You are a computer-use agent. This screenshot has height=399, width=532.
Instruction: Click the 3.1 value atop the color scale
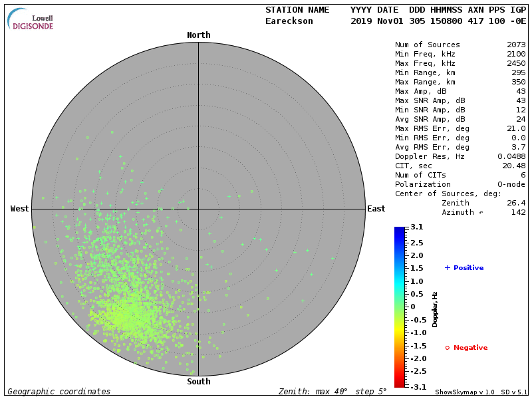416,227
